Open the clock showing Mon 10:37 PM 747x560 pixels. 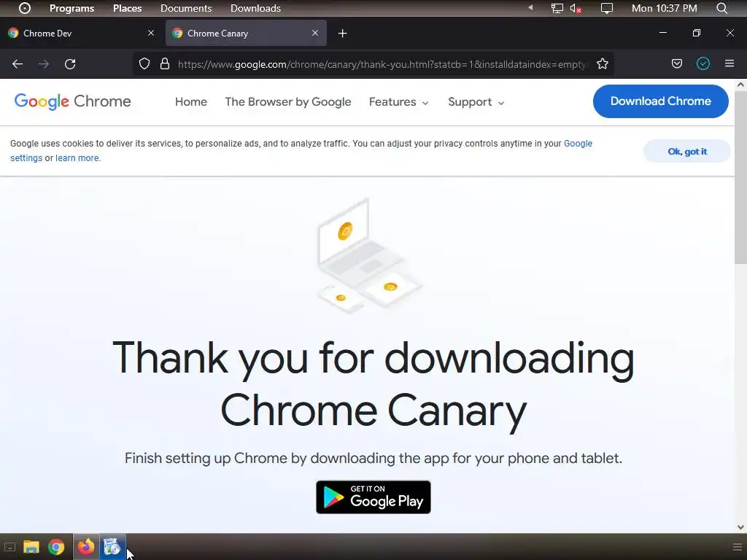click(664, 8)
